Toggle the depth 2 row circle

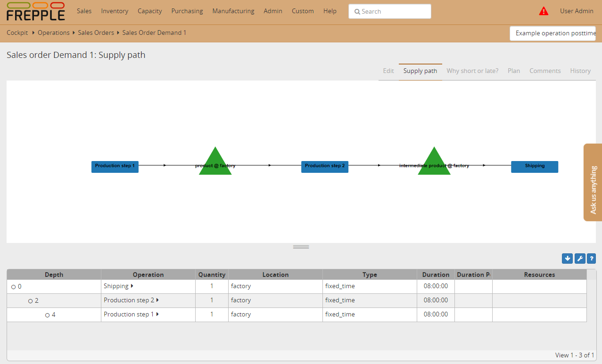pyautogui.click(x=31, y=301)
